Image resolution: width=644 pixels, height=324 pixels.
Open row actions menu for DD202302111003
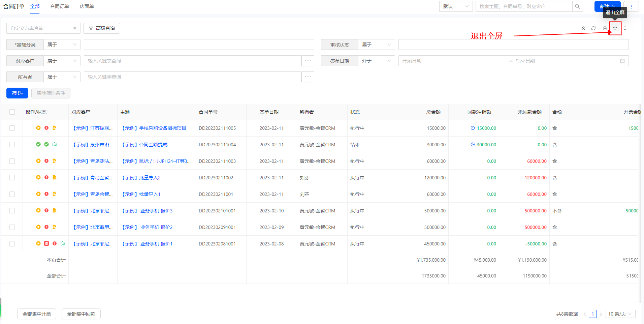click(x=31, y=161)
